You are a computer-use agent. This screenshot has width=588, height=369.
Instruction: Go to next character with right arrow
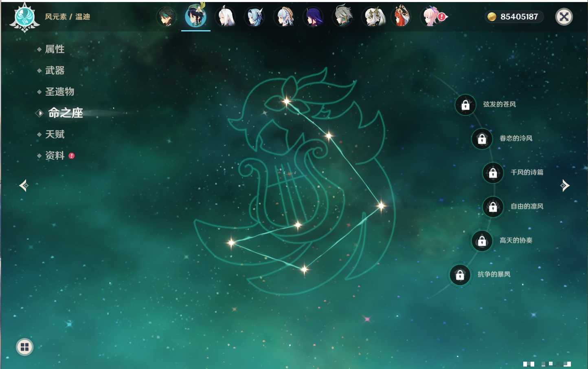(565, 186)
